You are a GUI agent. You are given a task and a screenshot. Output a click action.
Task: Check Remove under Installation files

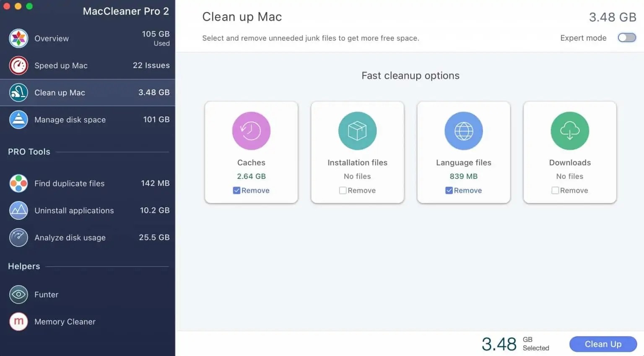click(343, 191)
